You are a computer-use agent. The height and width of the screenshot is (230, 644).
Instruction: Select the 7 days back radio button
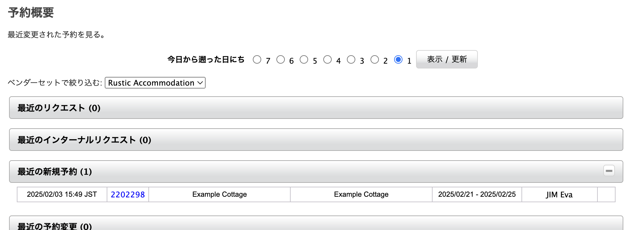(x=257, y=60)
